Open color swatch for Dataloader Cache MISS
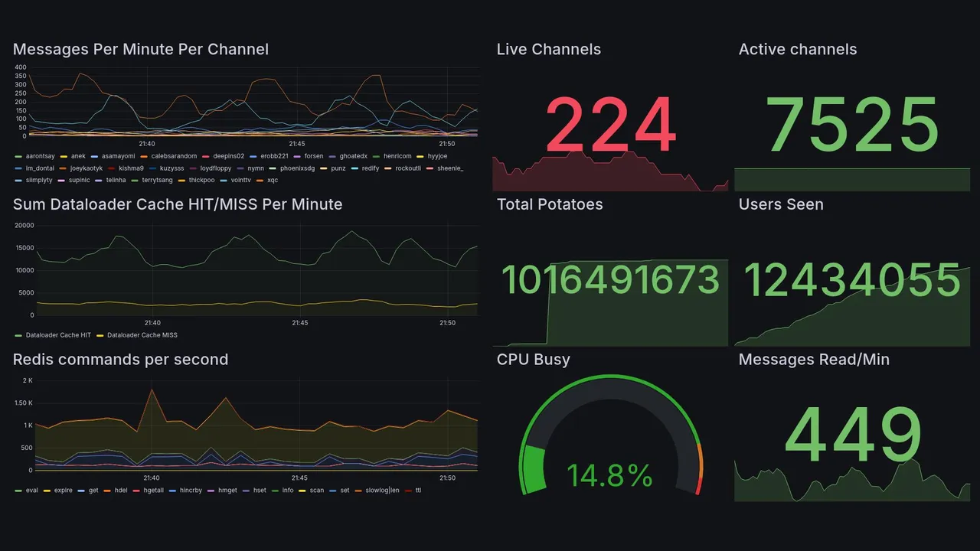This screenshot has width=980, height=551. click(x=100, y=335)
